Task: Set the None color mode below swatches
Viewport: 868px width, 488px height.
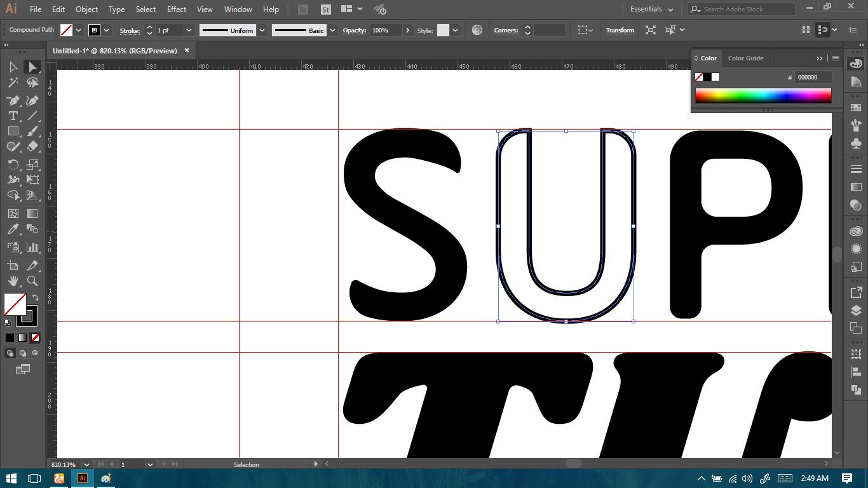Action: (36, 338)
